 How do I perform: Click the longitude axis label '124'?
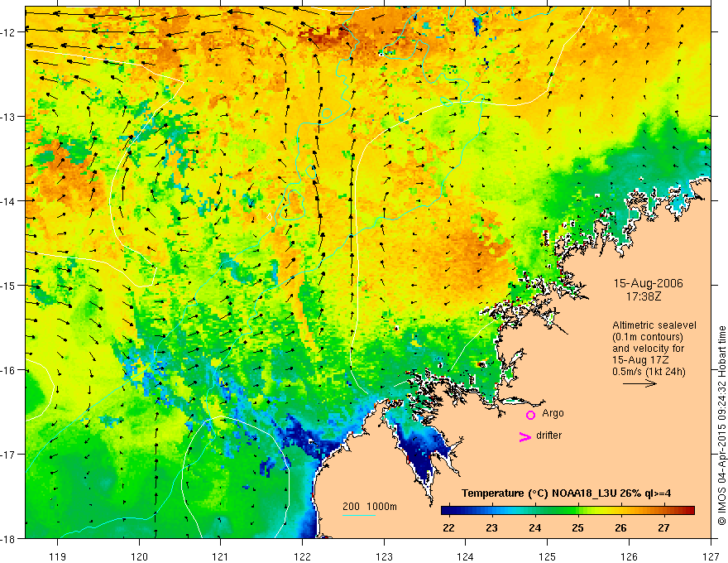(466, 556)
